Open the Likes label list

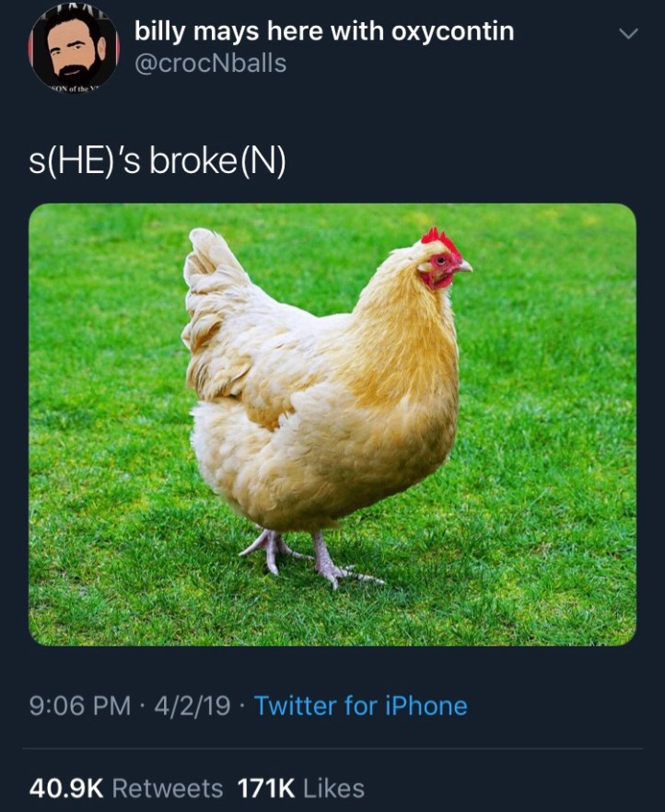click(333, 789)
